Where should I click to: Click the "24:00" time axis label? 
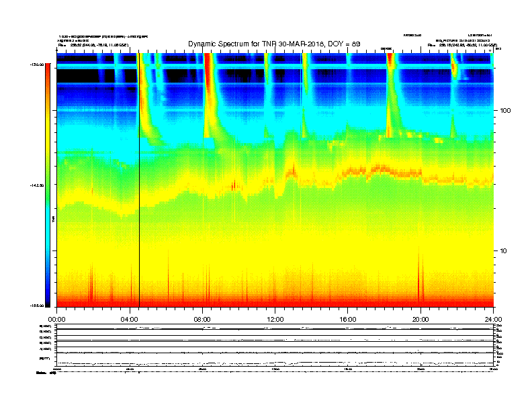[x=494, y=320]
